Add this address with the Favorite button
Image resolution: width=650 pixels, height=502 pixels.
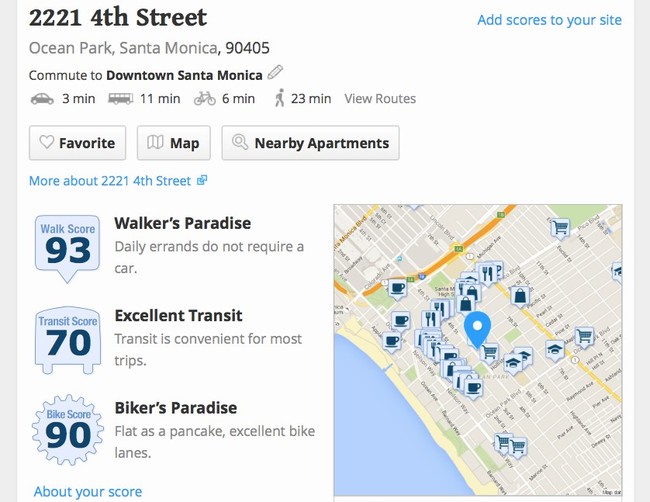tap(78, 143)
